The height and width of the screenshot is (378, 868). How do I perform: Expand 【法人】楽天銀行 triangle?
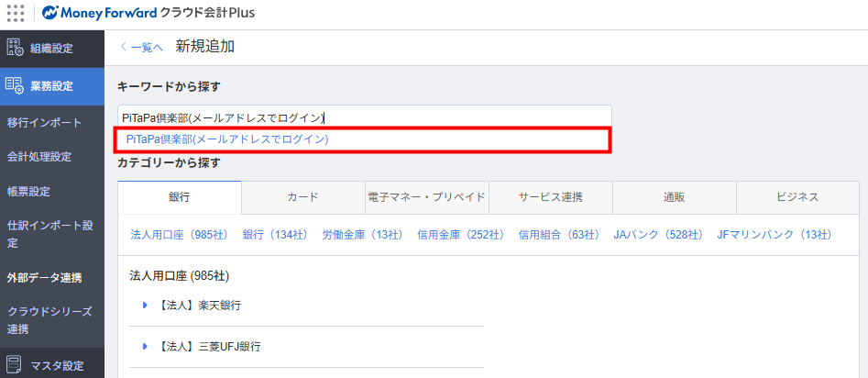point(146,305)
